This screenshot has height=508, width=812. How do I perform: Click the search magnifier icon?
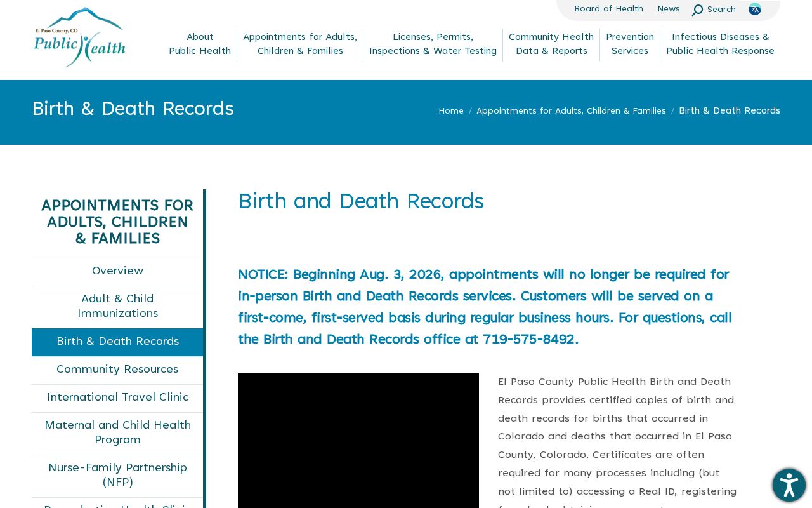[697, 10]
